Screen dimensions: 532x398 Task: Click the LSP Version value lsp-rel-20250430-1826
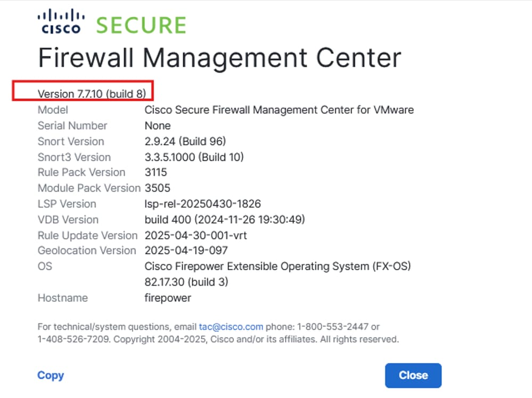202,204
